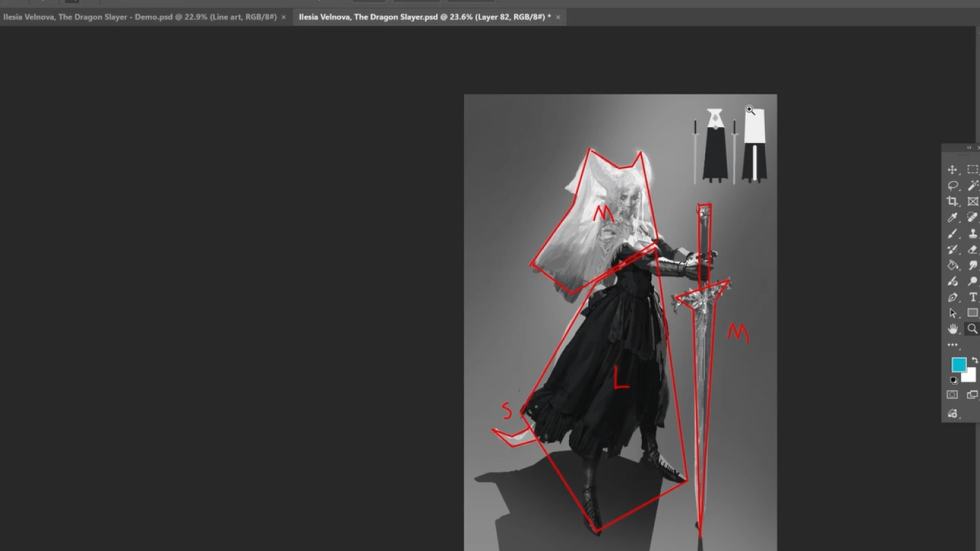Select the Eraser tool
This screenshot has height=551, width=980.
tap(973, 249)
